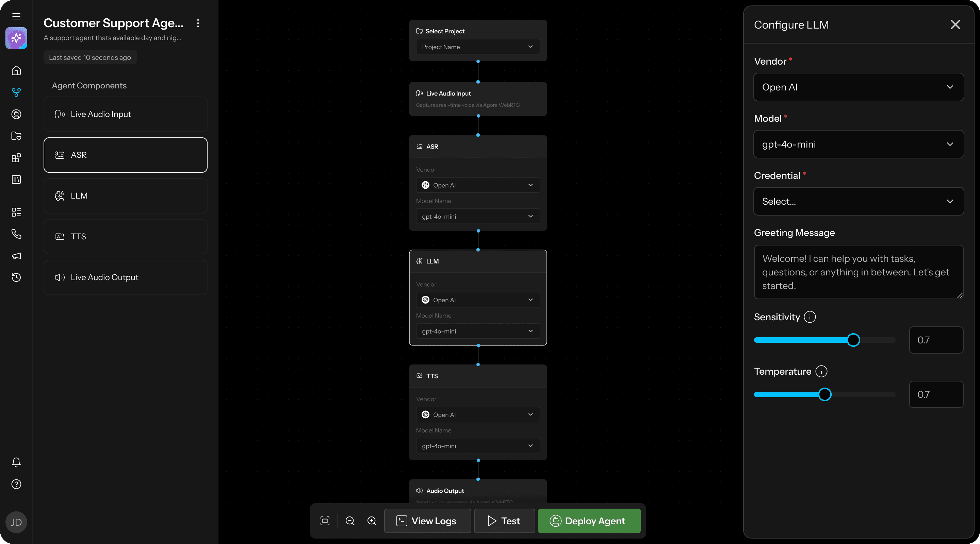Click the home icon in sidebar
This screenshot has width=980, height=544.
(16, 71)
